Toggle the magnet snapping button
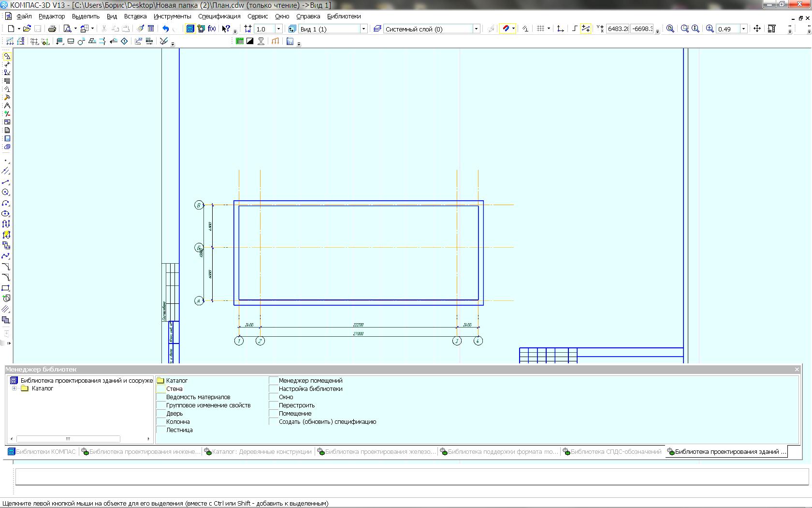812x508 pixels. pos(506,29)
